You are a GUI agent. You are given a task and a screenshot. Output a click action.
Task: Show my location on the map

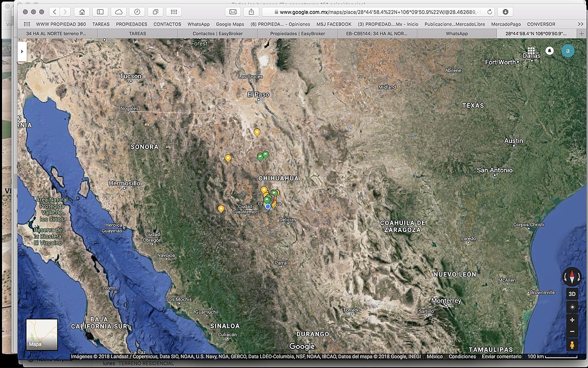[572, 307]
